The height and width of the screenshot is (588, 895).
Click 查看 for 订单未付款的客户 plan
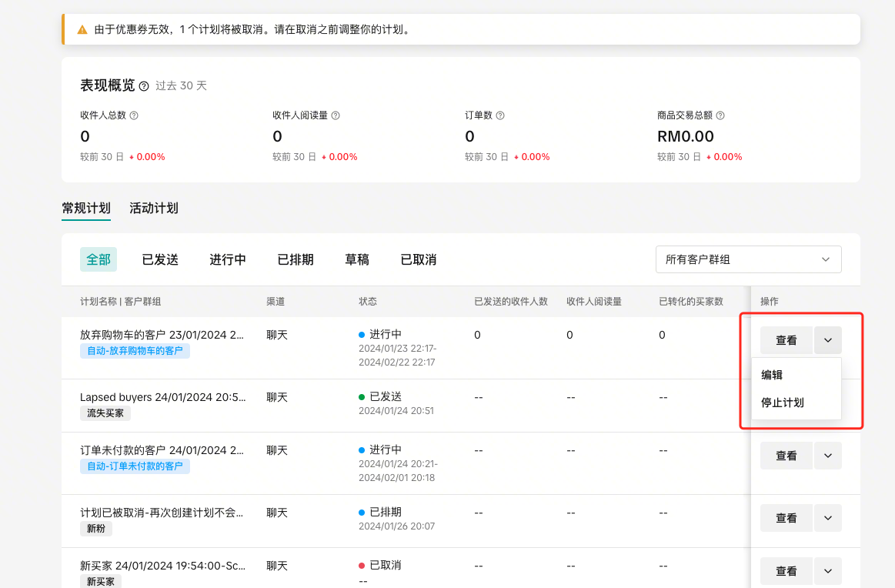(786, 456)
